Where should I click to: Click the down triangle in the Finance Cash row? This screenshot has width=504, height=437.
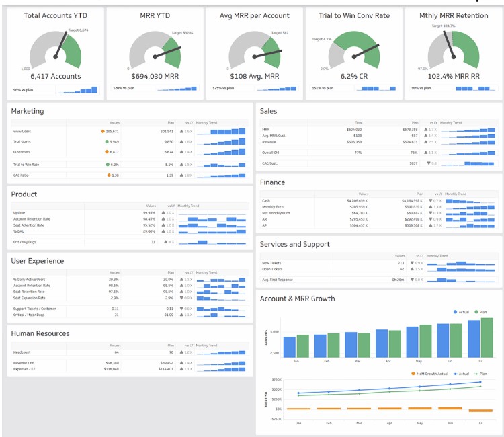click(429, 201)
